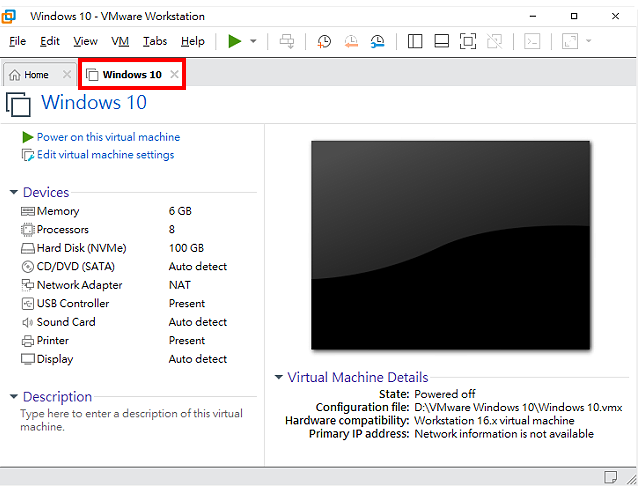
Task: Click Power on this virtual machine link
Action: coord(108,137)
